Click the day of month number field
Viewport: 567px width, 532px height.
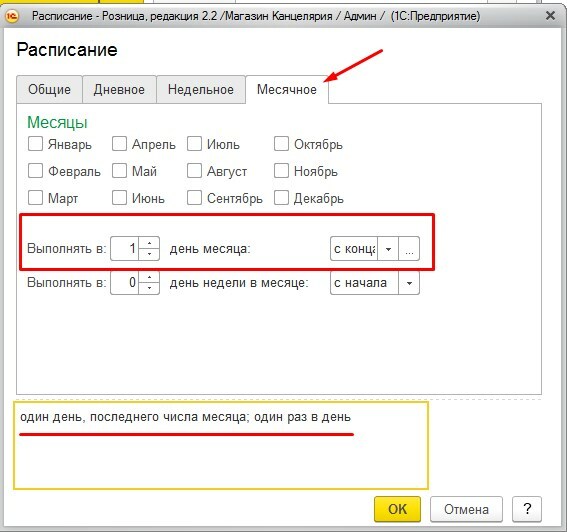tap(125, 249)
